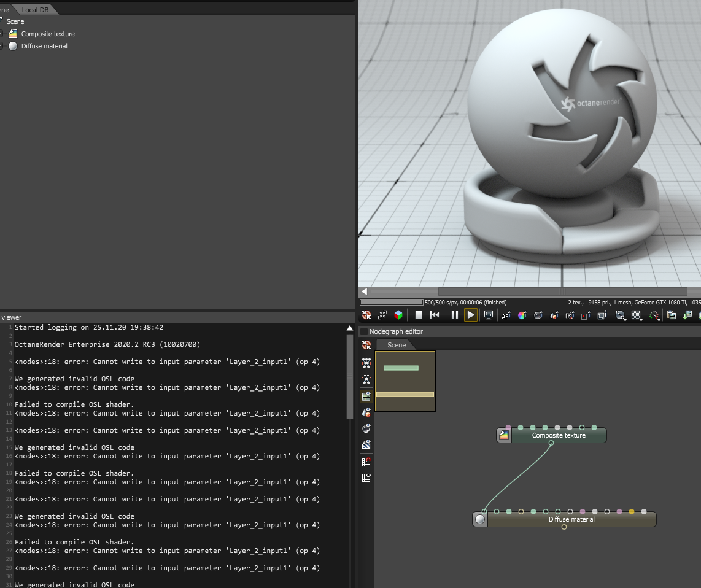Pause the render
The image size is (701, 588).
point(455,315)
